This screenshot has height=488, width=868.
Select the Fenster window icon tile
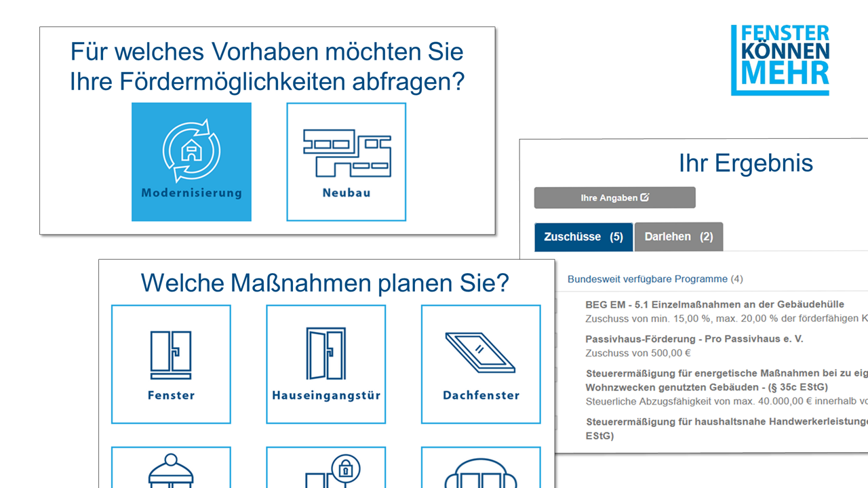(171, 364)
